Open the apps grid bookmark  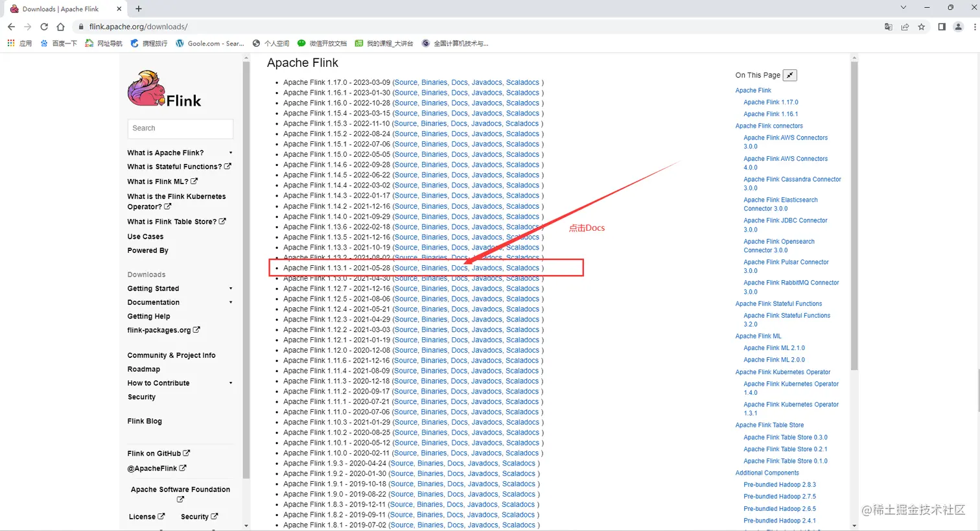click(x=19, y=43)
